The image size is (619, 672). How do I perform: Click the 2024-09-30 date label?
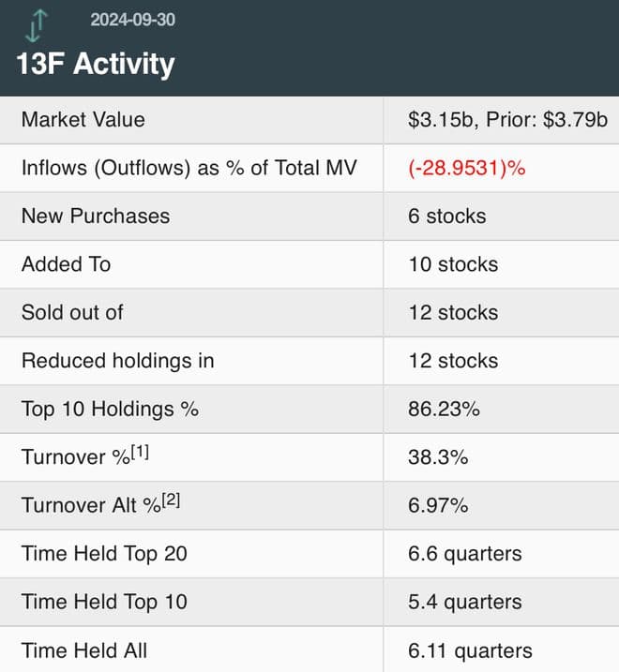coord(132,20)
